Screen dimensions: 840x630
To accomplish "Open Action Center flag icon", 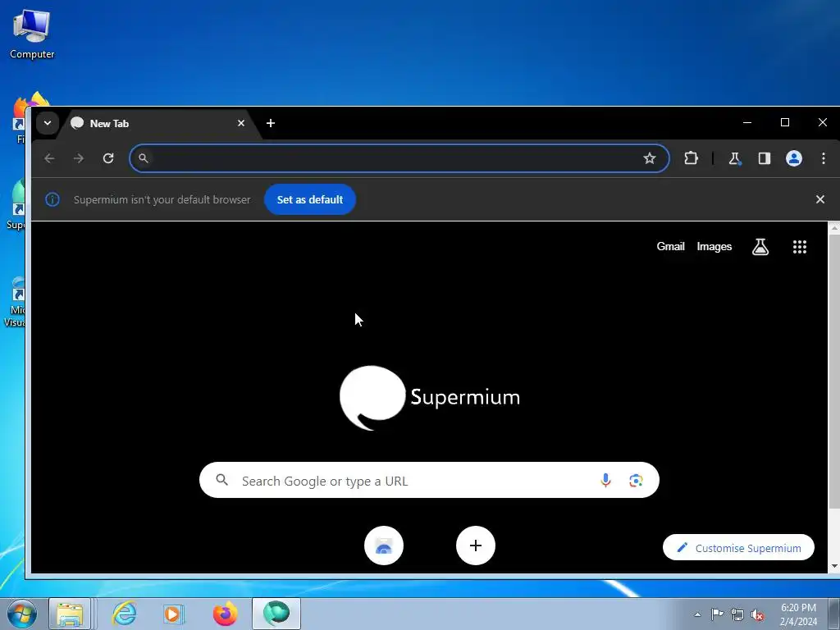I will (717, 614).
